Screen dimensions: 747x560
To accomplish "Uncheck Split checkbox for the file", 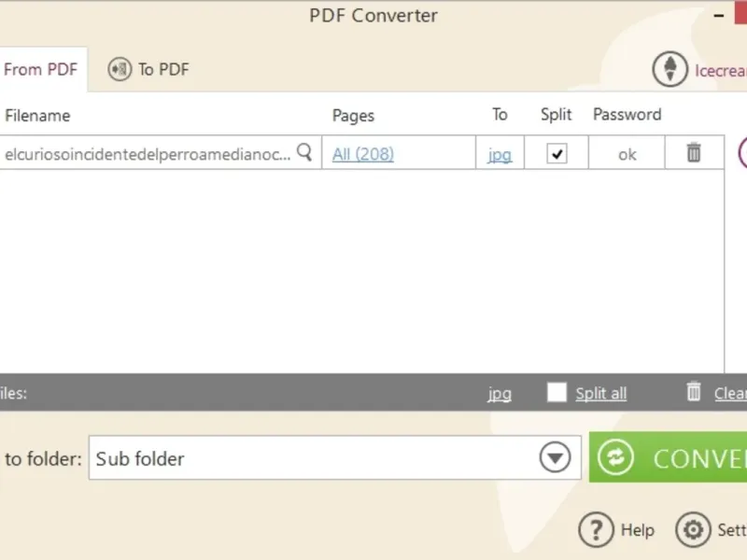I will tap(557, 154).
